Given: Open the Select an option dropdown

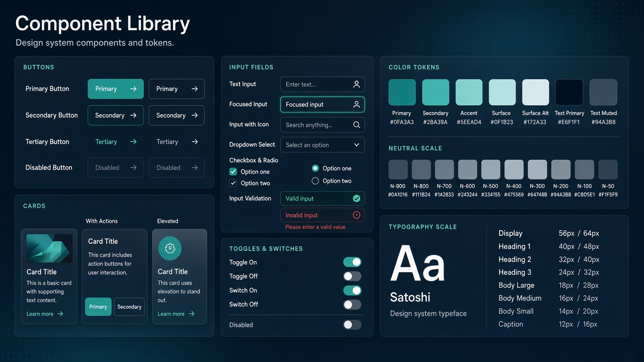Looking at the screenshot, I should (323, 145).
